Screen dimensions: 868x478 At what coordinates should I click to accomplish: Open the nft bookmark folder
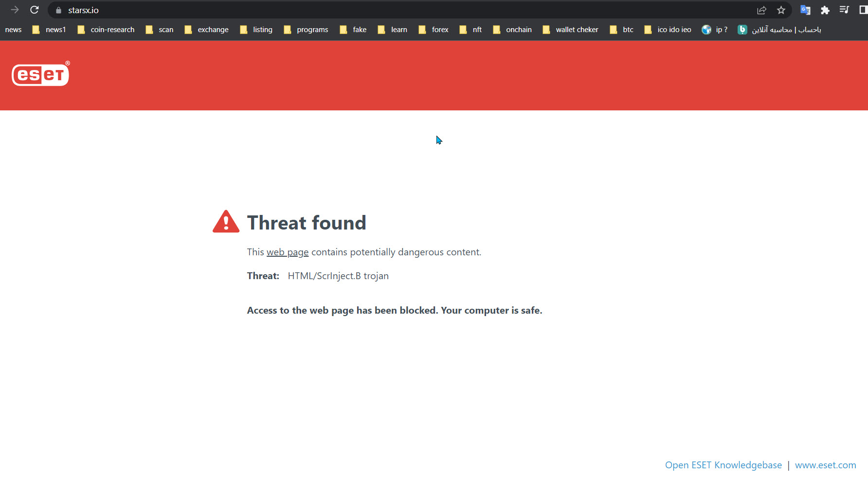tap(470, 30)
